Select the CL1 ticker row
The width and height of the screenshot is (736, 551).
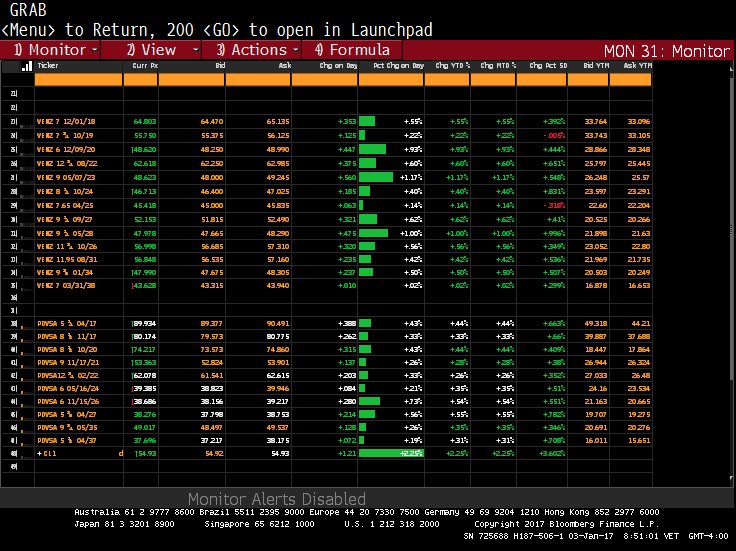click(x=47, y=454)
